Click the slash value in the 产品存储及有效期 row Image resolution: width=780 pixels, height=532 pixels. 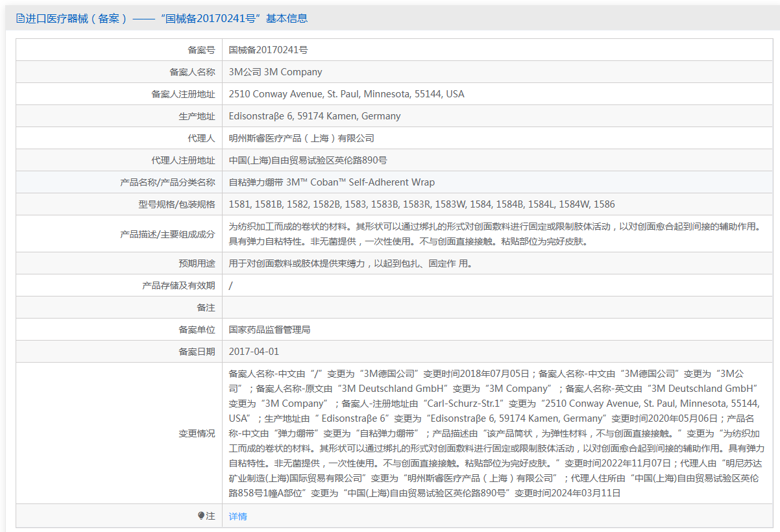[231, 285]
